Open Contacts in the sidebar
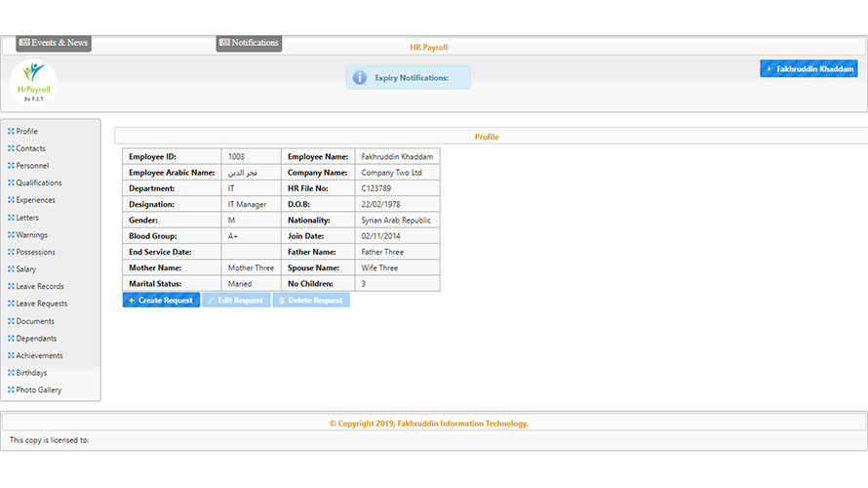 (30, 148)
